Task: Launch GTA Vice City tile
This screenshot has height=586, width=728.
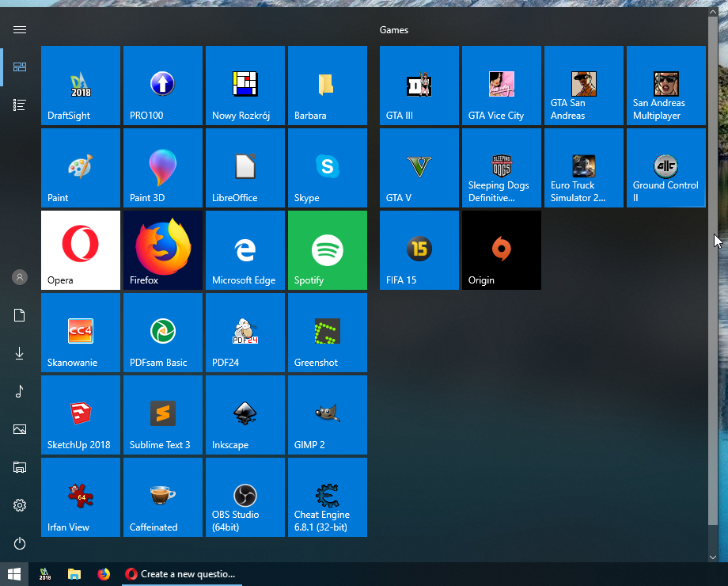Action: [502, 86]
